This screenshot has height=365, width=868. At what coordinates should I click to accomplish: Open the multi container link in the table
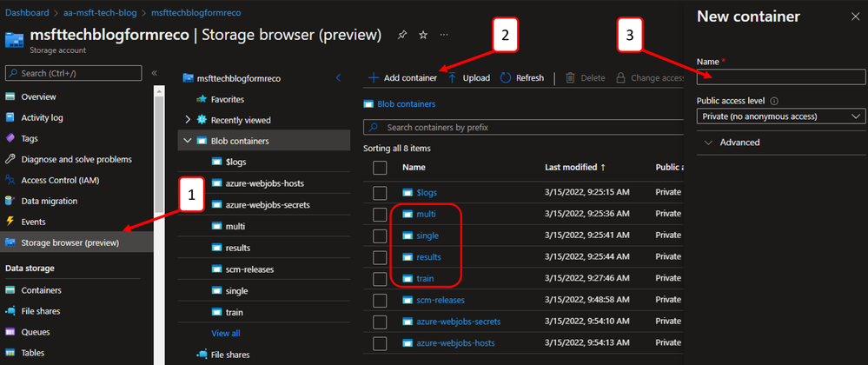point(426,214)
